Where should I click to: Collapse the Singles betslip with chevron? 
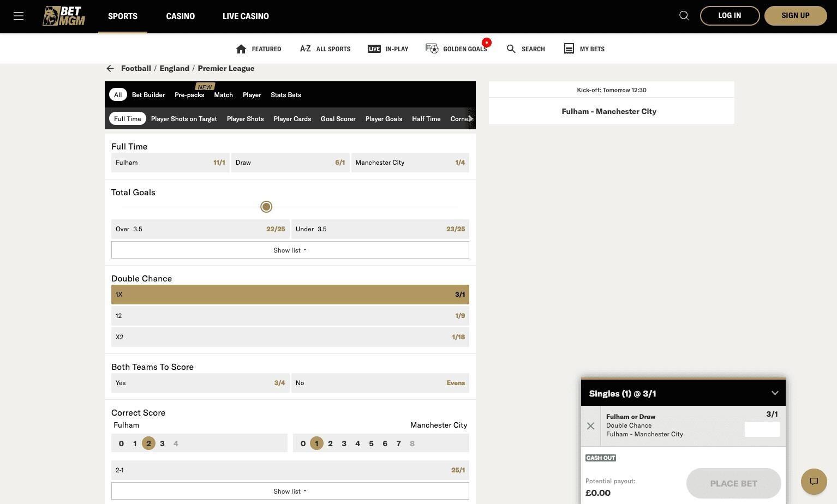point(775,393)
